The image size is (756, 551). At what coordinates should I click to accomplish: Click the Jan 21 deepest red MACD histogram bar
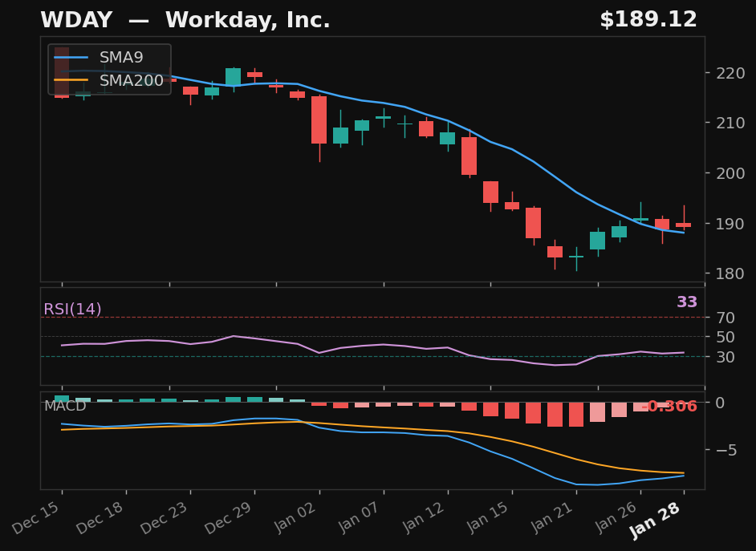click(576, 415)
